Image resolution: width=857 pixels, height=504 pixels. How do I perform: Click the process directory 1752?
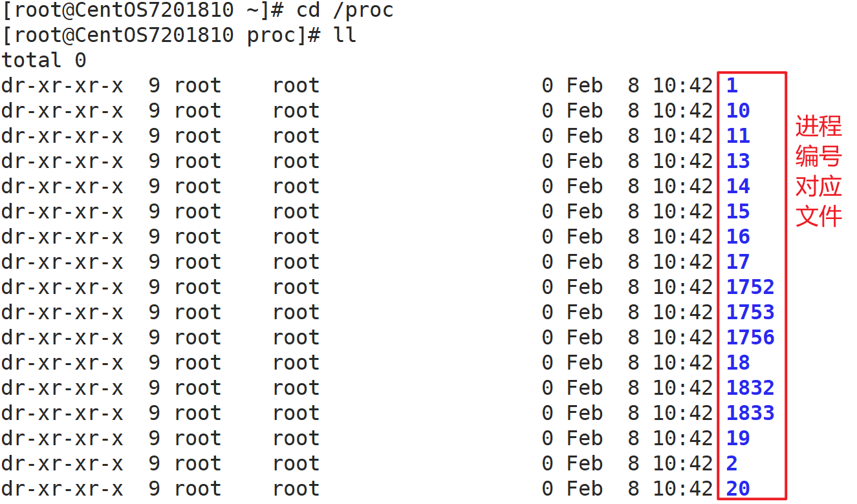750,288
